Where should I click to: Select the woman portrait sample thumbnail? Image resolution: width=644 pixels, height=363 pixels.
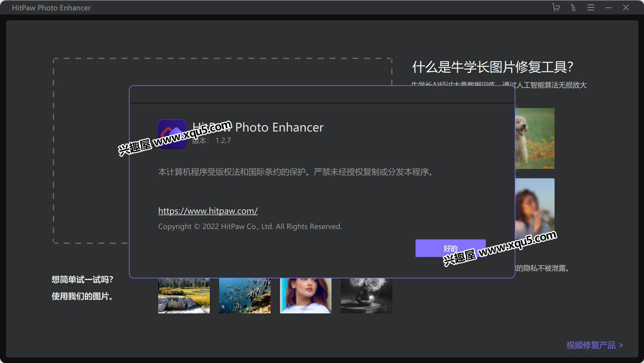(306, 296)
